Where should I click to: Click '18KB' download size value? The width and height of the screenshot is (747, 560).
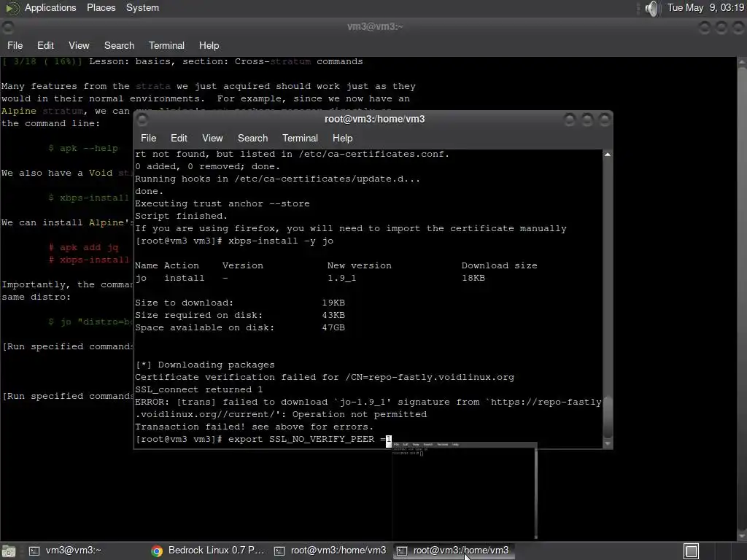473,278
